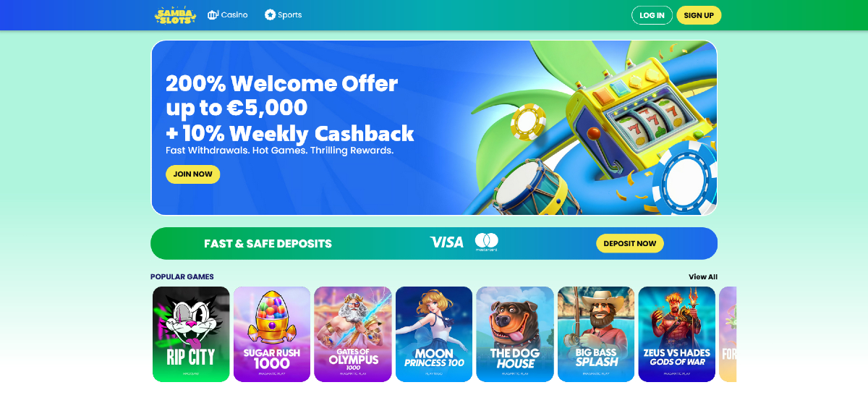
Task: Click the Sports star icon
Action: (270, 14)
